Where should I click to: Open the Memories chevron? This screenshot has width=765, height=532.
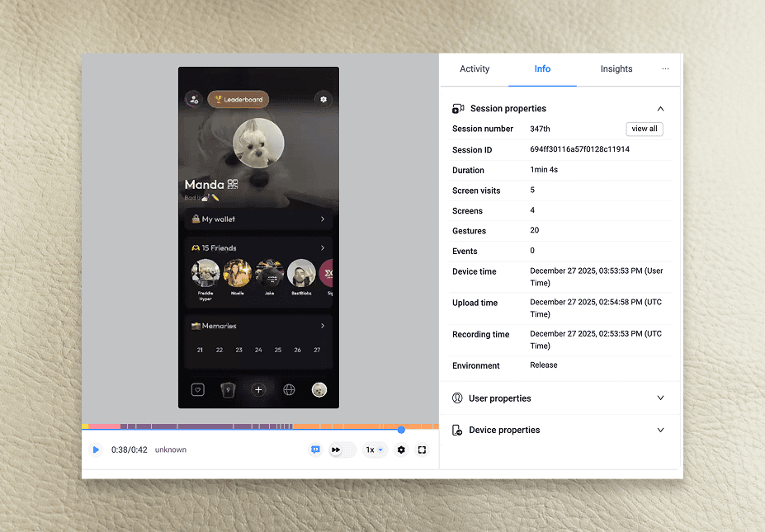(x=323, y=326)
